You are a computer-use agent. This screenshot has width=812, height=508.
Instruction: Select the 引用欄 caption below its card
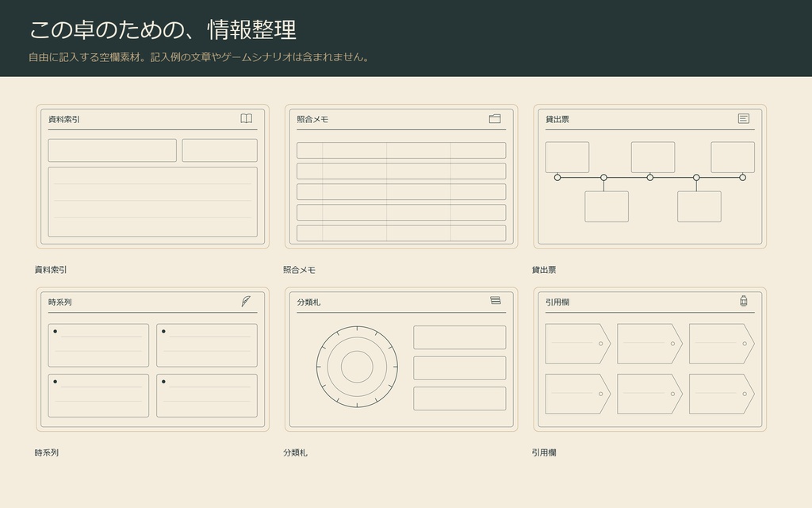[x=544, y=452]
